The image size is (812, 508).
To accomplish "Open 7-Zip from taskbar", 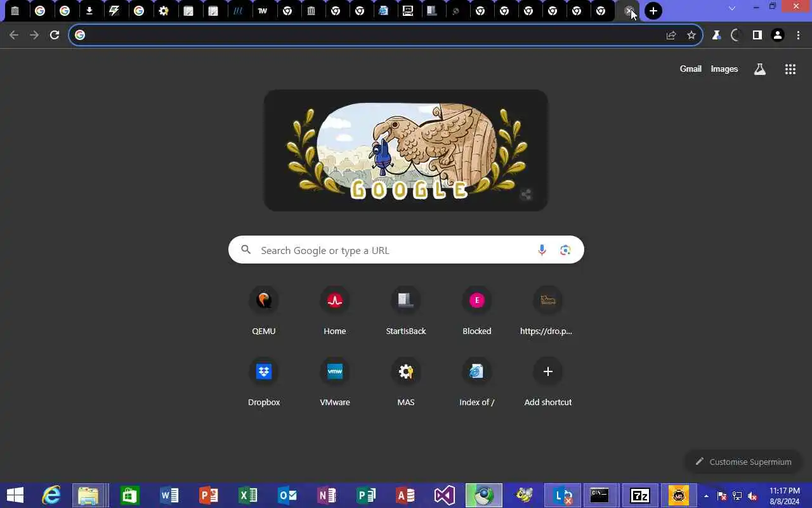I will [639, 495].
